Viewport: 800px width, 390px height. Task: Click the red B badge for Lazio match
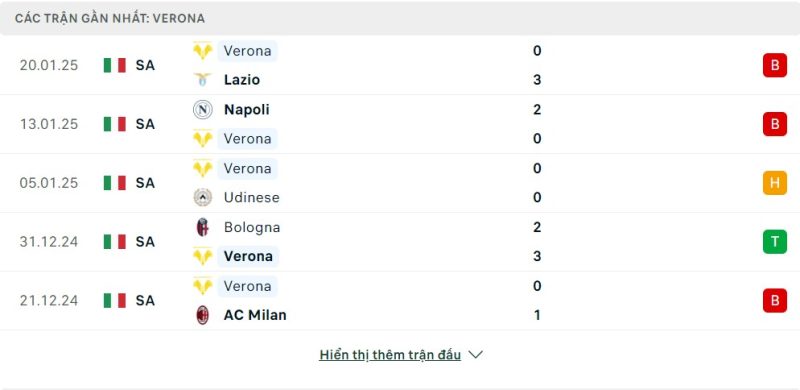[774, 65]
